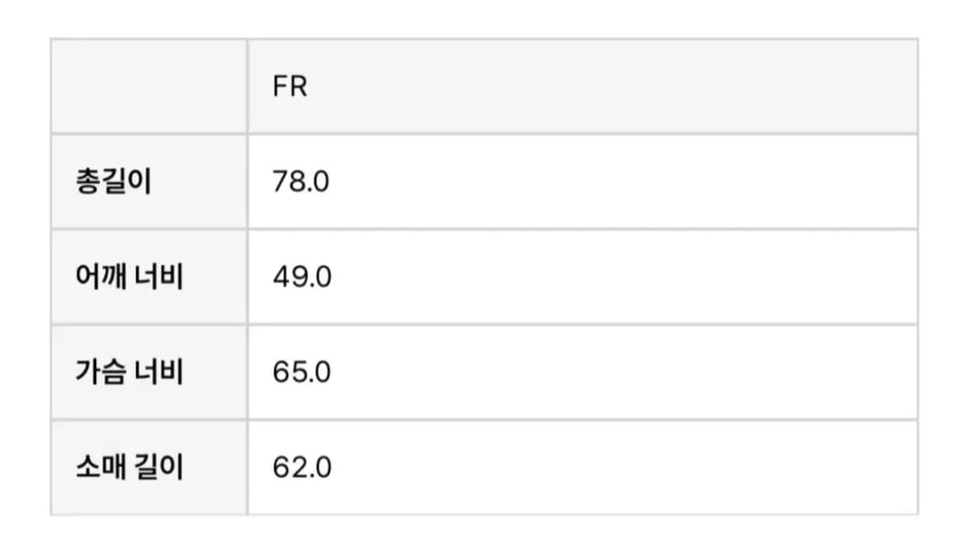Screen dimensions: 968x560
Task: Click the 62.0 sleeve length value
Action: (x=301, y=468)
